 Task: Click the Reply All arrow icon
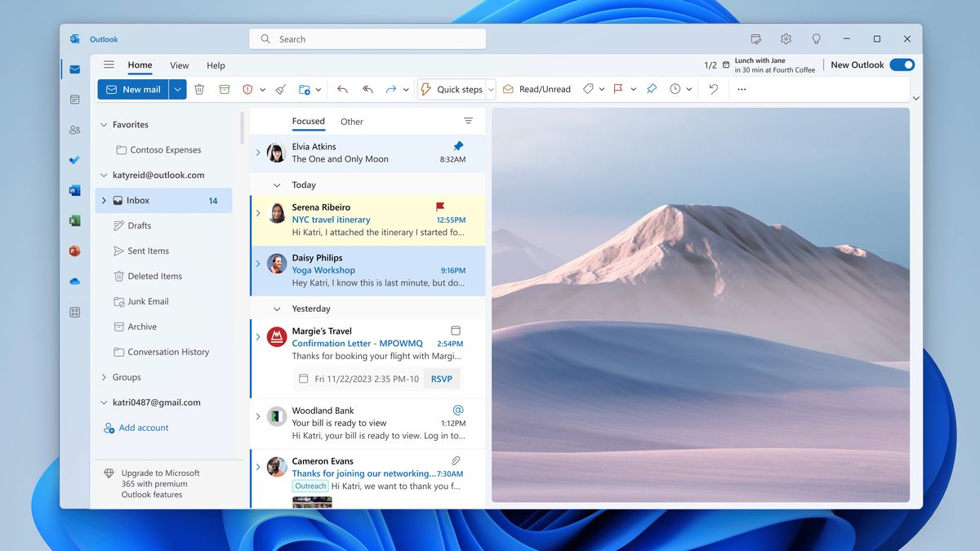tap(367, 90)
